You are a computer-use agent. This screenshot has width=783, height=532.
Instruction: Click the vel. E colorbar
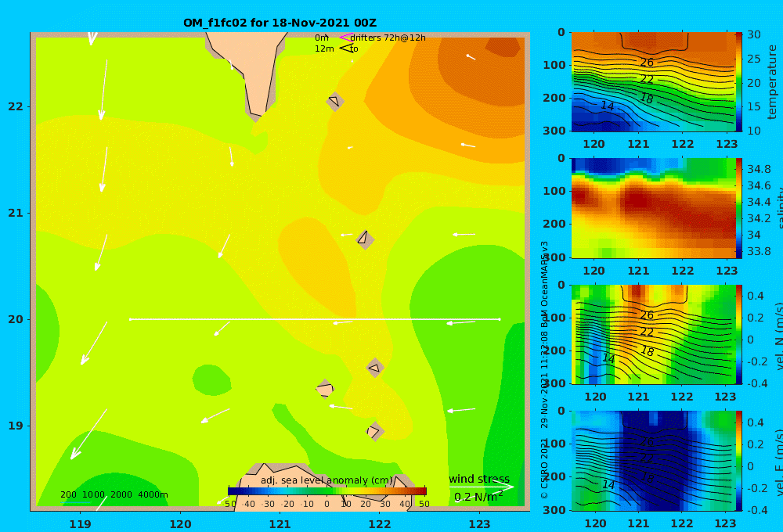738,461
